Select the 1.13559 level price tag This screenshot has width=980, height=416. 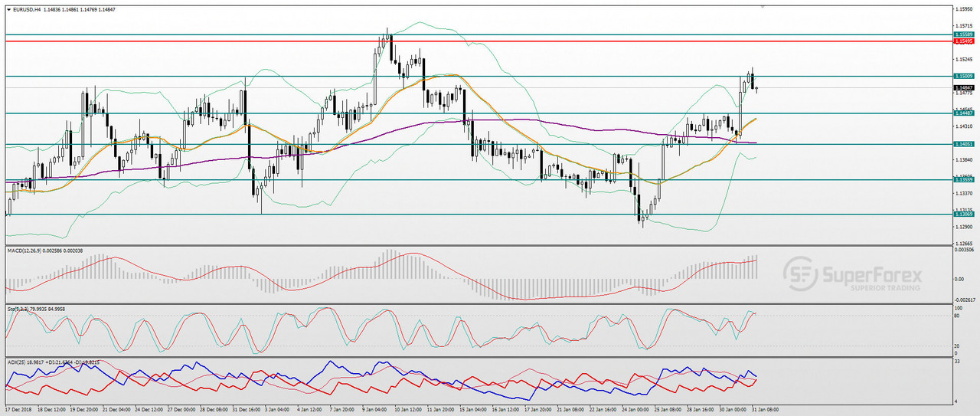click(964, 179)
